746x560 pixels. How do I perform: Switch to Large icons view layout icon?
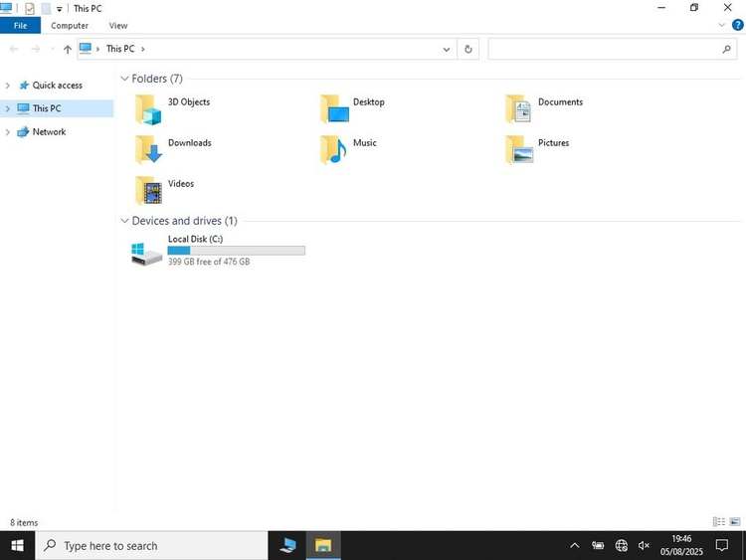pyautogui.click(x=735, y=522)
